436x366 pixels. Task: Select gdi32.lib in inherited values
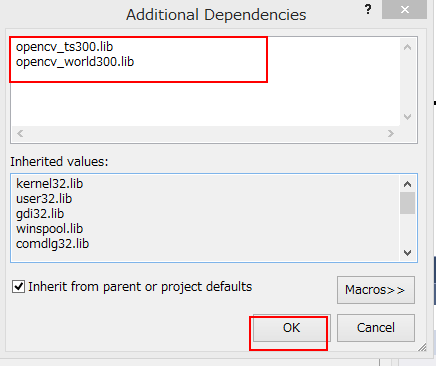40,214
